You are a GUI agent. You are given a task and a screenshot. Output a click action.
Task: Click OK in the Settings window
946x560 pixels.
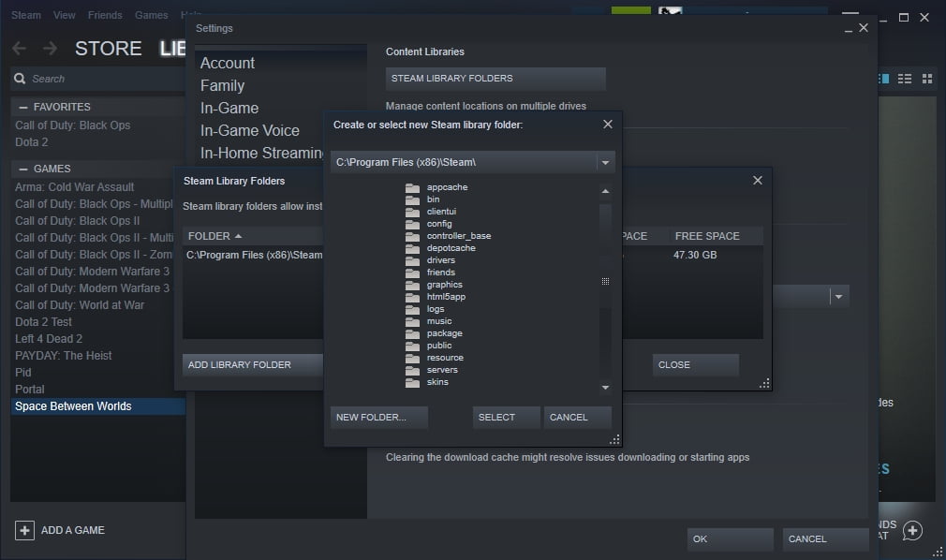tap(730, 538)
